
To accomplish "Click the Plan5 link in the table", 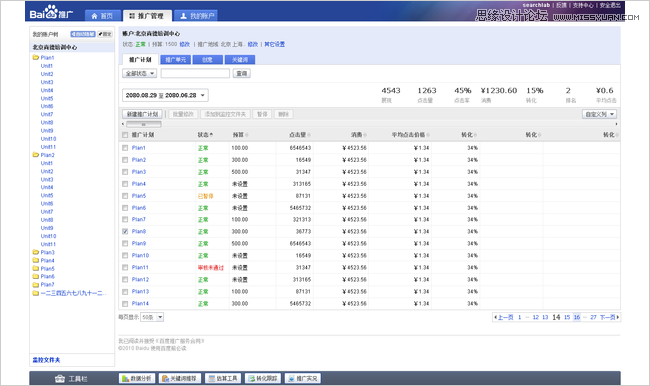I will pos(139,196).
